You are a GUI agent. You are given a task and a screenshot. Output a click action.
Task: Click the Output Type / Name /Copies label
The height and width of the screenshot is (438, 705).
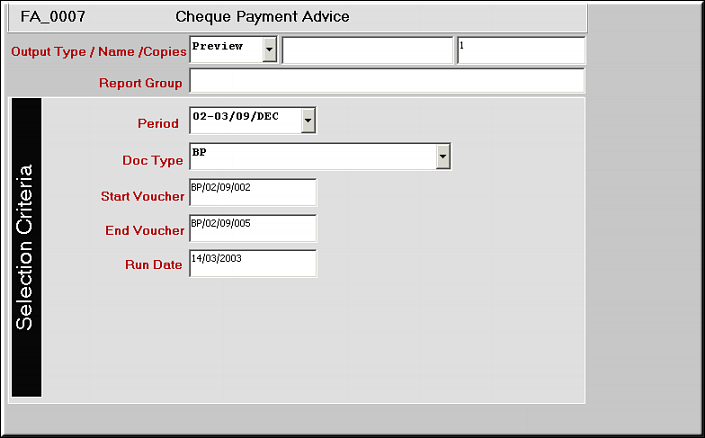coord(98,52)
